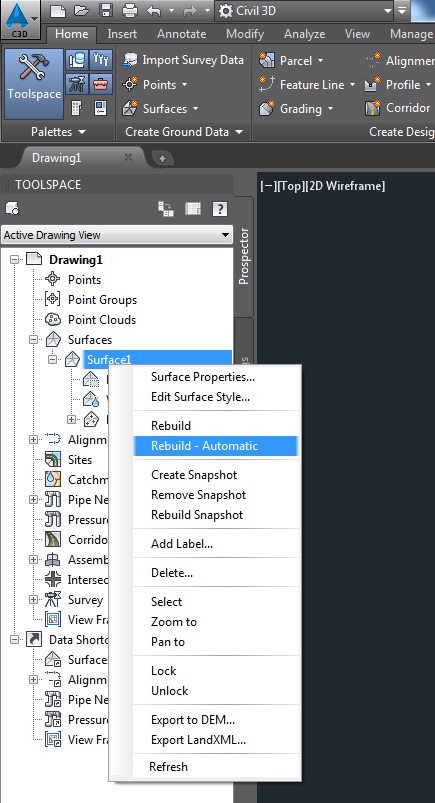Click the Corridors icon in Prospector tree
This screenshot has width=435, height=803.
[53, 539]
